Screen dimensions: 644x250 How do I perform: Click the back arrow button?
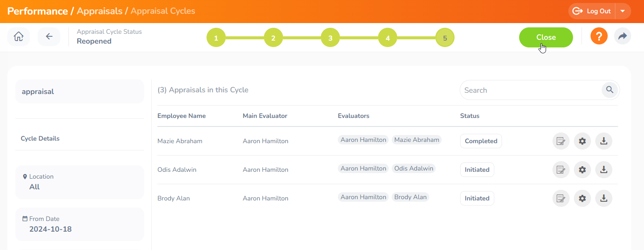coord(49,37)
